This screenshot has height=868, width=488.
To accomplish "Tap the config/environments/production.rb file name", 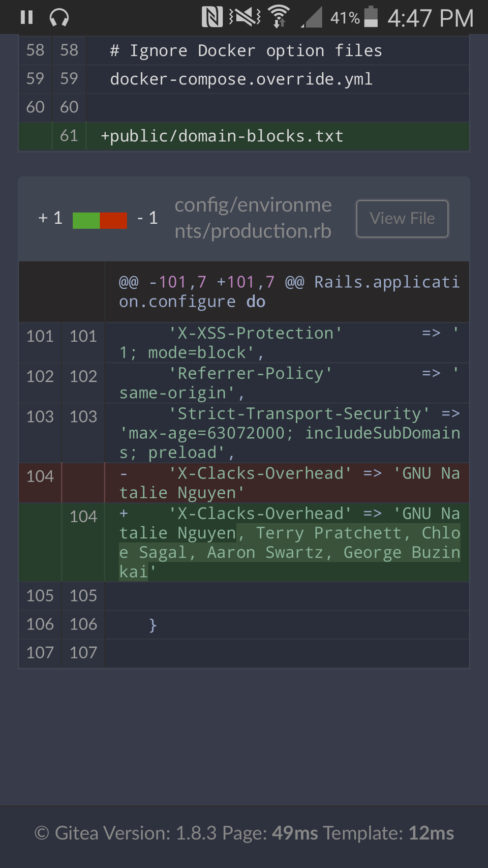I will coord(253,218).
